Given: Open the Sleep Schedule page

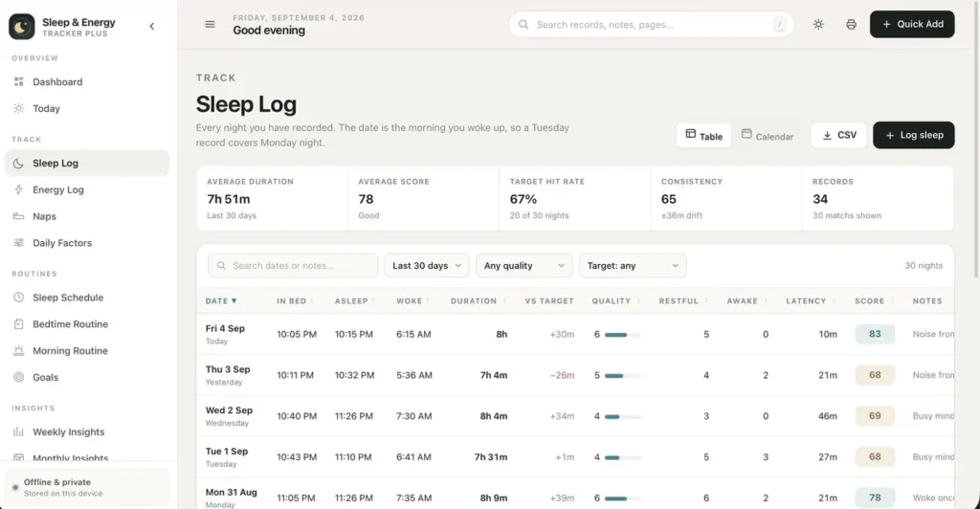Looking at the screenshot, I should point(87,298).
